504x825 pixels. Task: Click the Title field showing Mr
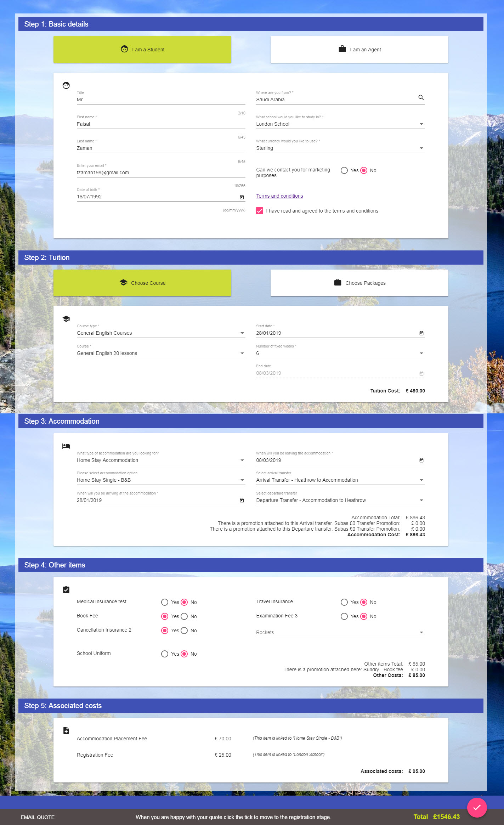point(161,100)
